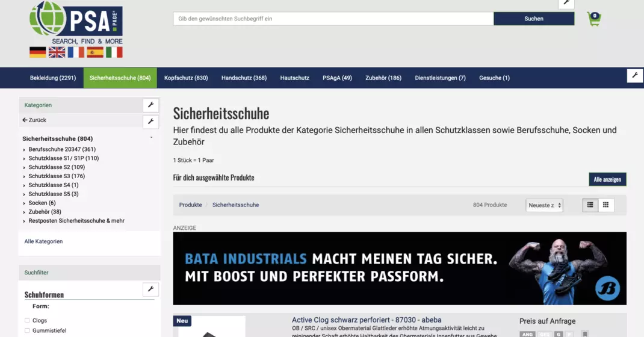644x337 pixels.
Task: Open the Gesuche (1) menu
Action: coord(494,78)
